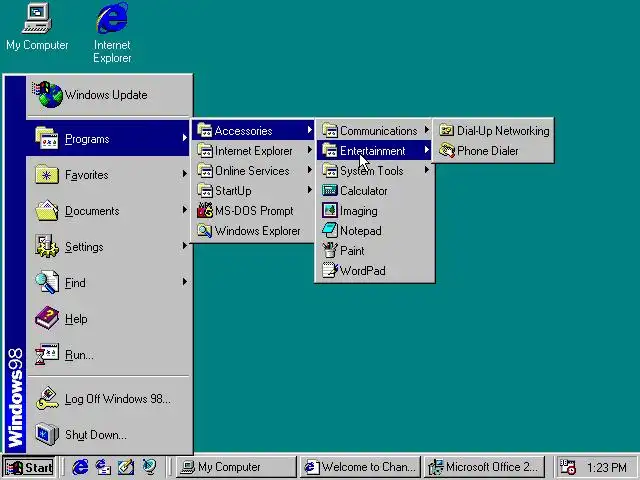Click the 1:23 PM clock
640x480 pixels.
(x=607, y=467)
